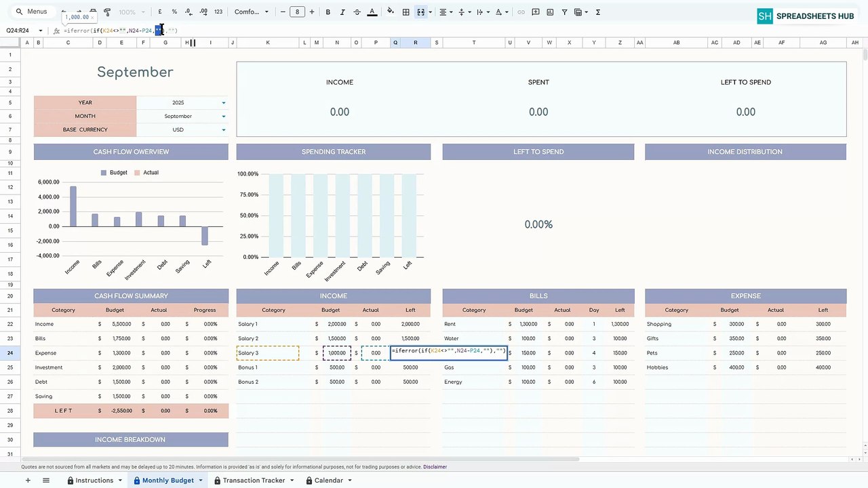This screenshot has height=488, width=868.
Task: Click the insert link icon
Action: pyautogui.click(x=521, y=12)
